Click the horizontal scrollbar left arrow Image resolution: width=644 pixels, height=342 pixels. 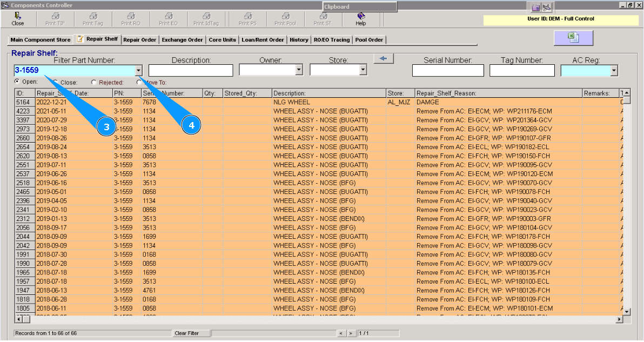point(18,319)
